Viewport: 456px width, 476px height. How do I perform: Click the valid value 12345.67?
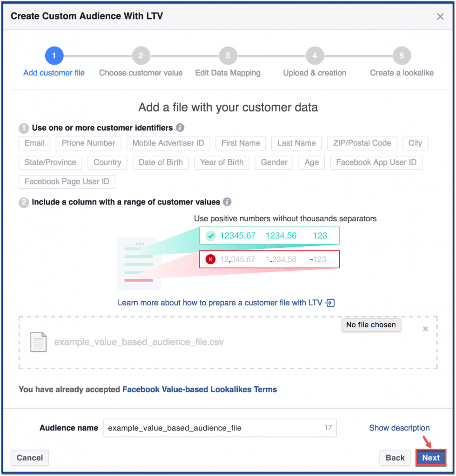pyautogui.click(x=238, y=236)
